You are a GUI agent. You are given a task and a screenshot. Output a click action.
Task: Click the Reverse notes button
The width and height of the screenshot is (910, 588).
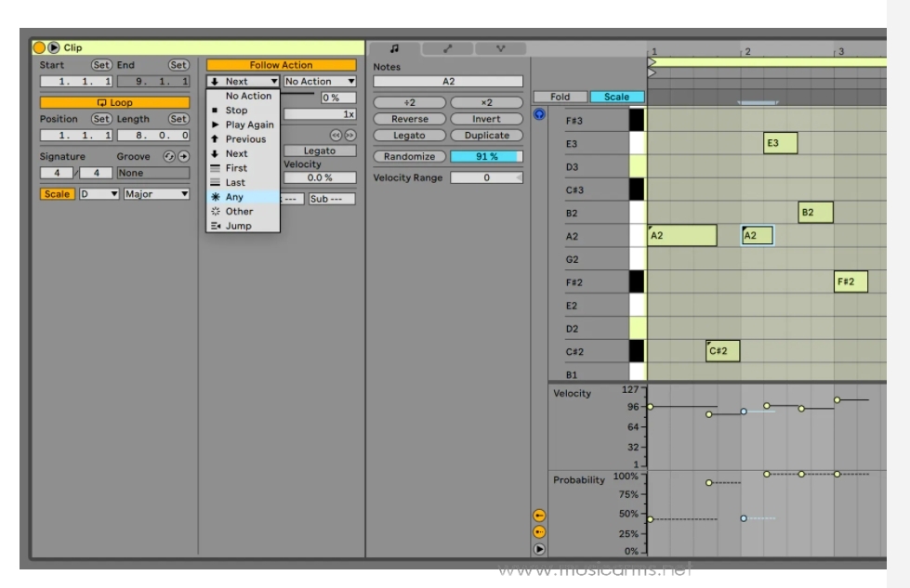click(x=409, y=119)
